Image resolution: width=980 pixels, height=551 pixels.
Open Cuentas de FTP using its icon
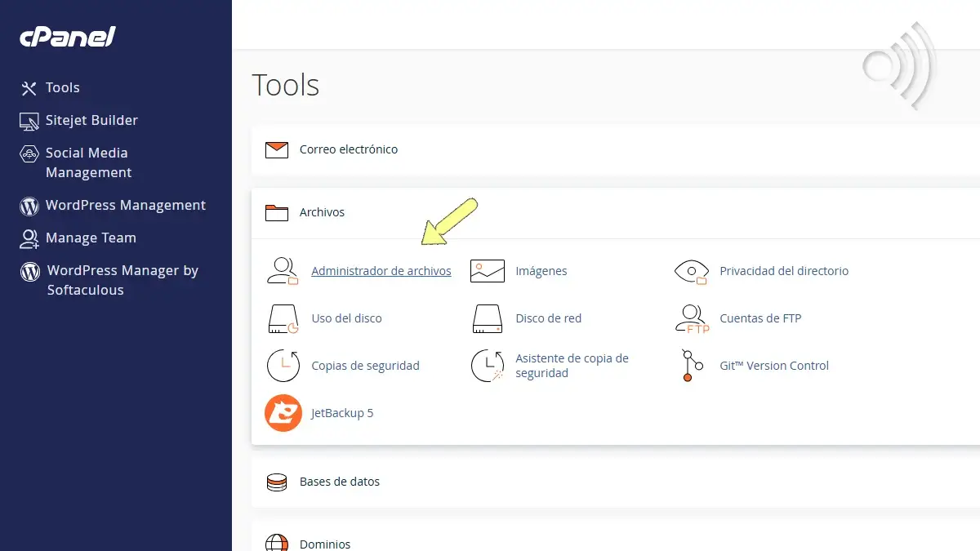coord(691,318)
